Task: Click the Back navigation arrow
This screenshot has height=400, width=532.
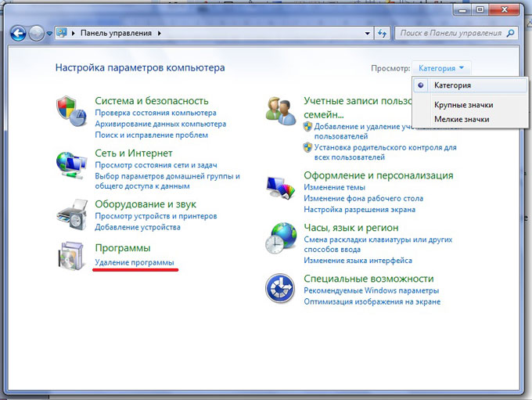Action: (18, 34)
